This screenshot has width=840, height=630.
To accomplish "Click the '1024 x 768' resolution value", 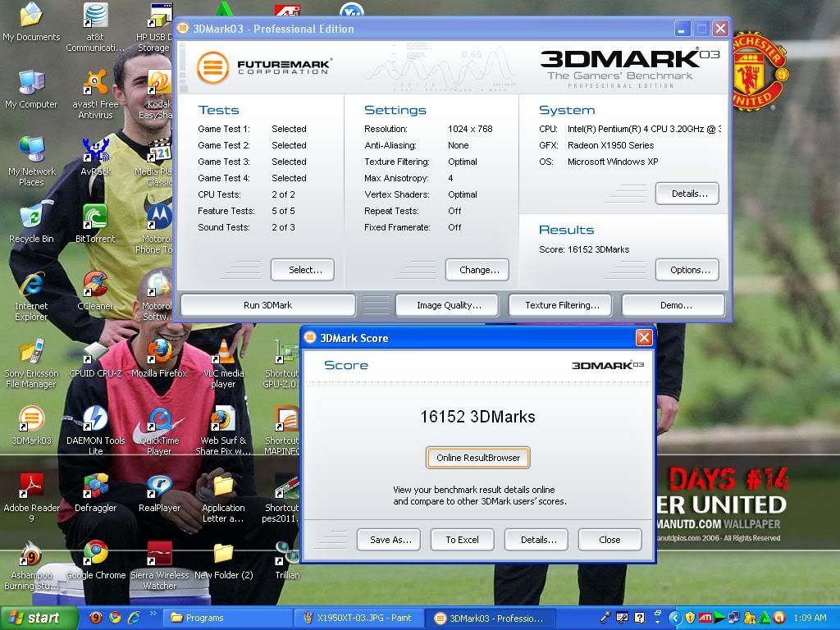I will (470, 129).
